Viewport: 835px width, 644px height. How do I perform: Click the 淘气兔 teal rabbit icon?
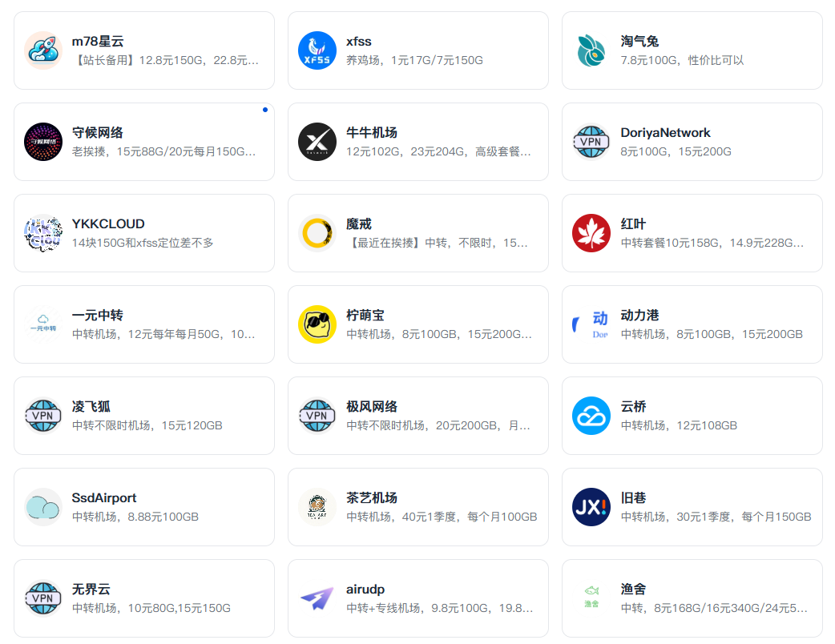click(591, 50)
